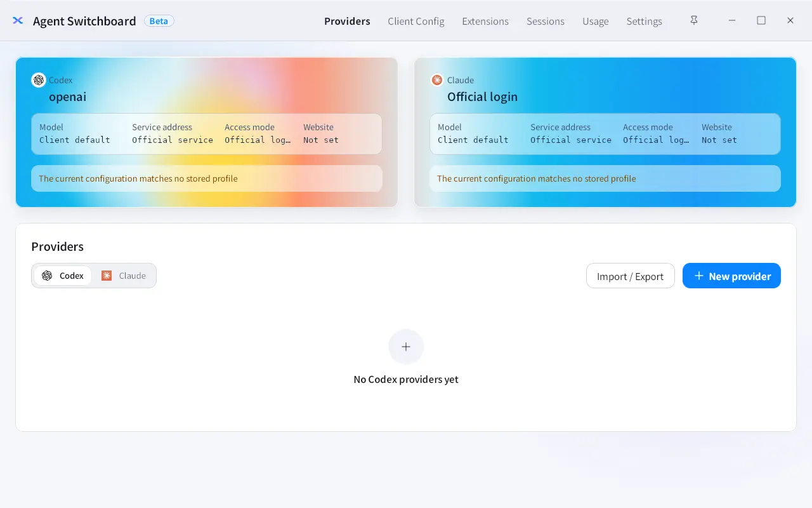Open the Providers tab

click(x=347, y=21)
